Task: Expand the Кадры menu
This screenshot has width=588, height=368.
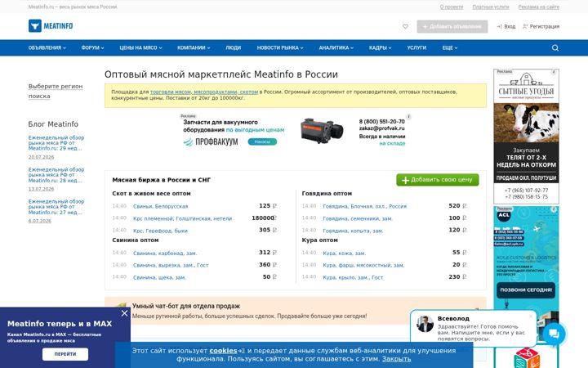Action: [380, 47]
